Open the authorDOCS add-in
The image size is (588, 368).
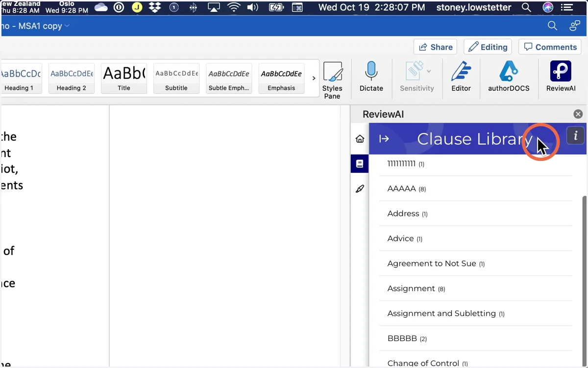pyautogui.click(x=509, y=77)
